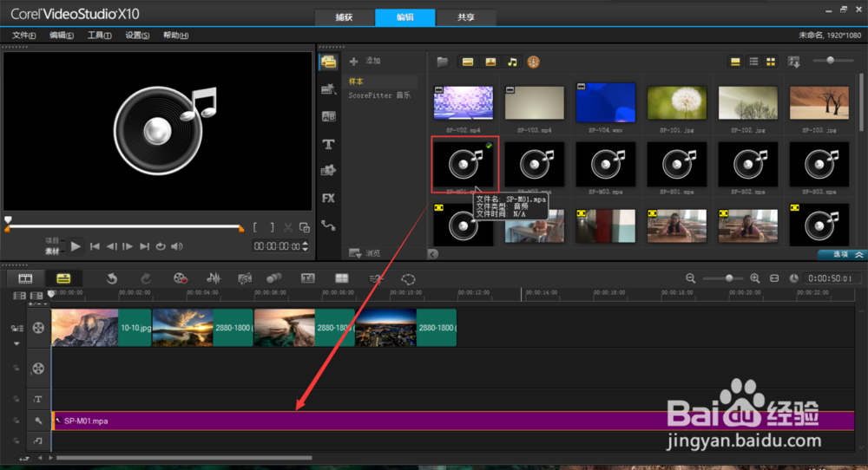The height and width of the screenshot is (470, 868).
Task: Click the 浏览 browse button
Action: (365, 252)
